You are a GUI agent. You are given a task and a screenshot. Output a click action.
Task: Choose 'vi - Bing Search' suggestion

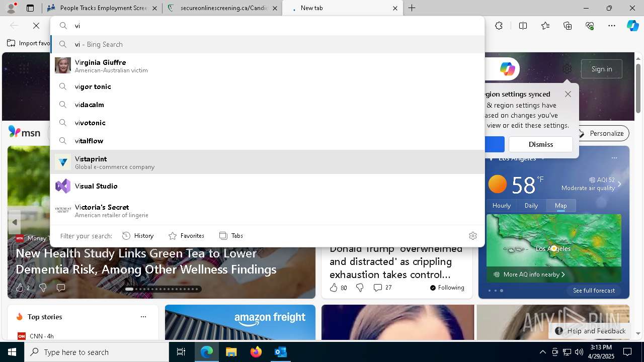(267, 44)
